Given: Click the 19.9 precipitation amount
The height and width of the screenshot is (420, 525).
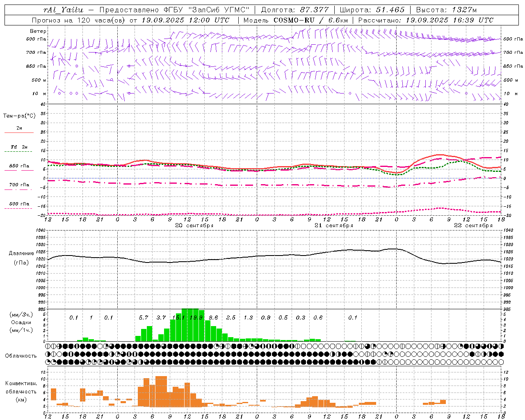Looking at the screenshot, I should pyautogui.click(x=196, y=317).
